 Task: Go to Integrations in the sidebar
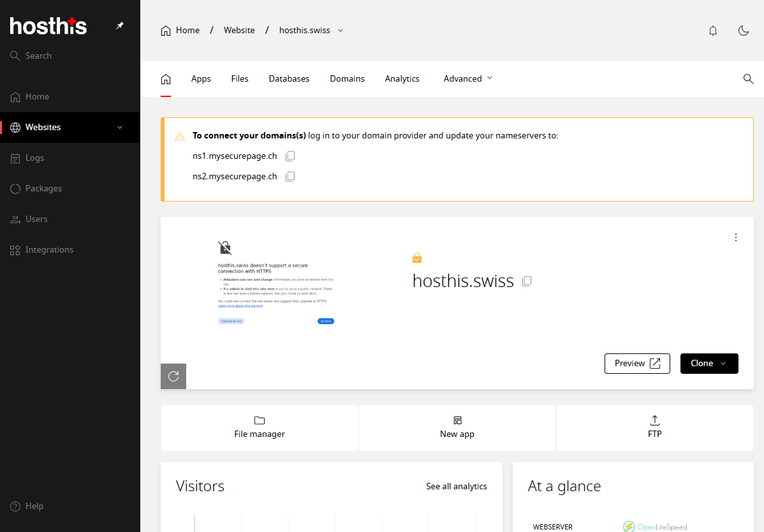point(48,249)
